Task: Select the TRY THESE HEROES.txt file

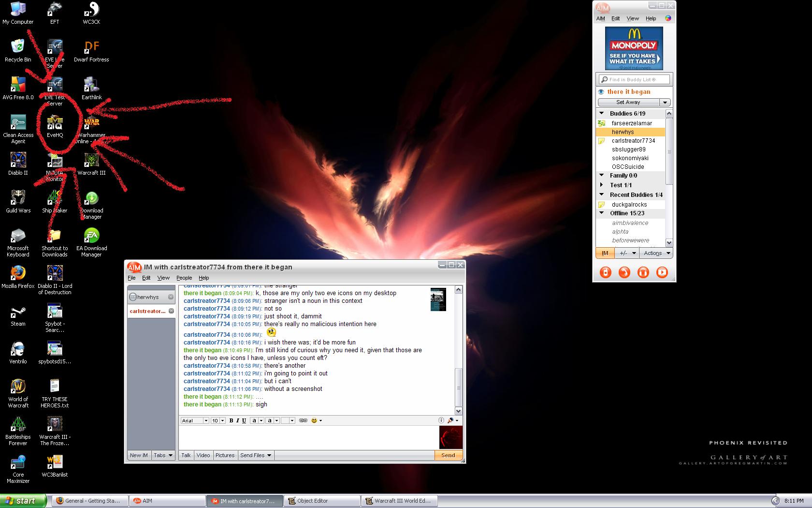Action: (x=55, y=393)
